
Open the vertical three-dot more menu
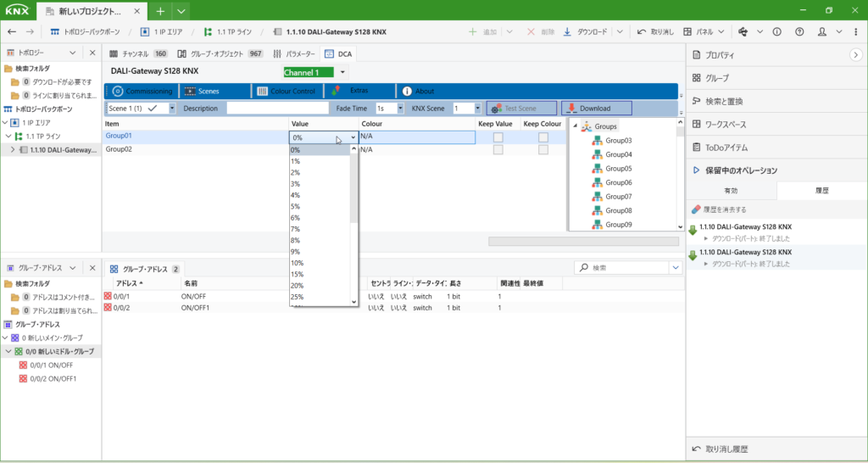click(x=856, y=32)
